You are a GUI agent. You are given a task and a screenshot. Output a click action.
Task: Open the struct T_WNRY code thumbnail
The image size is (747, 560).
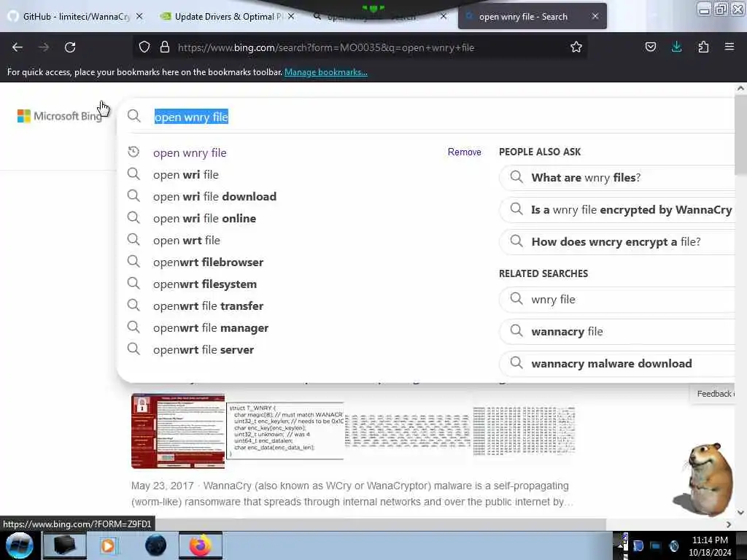click(x=285, y=431)
